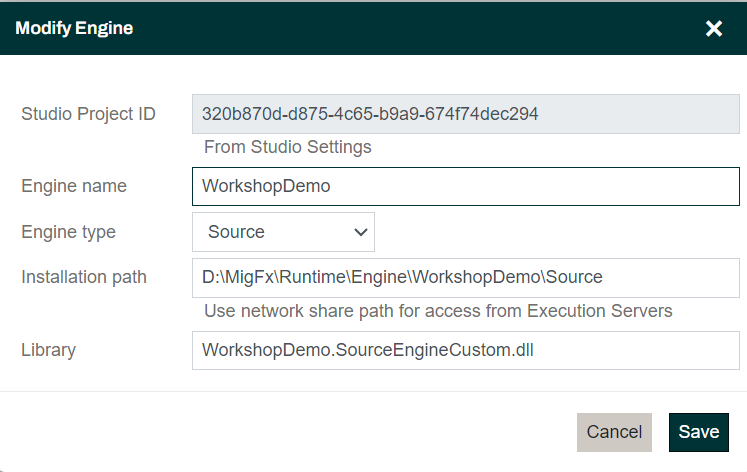Viewport: 747px width, 472px height.
Task: Click the network share path hint text
Action: [x=438, y=311]
